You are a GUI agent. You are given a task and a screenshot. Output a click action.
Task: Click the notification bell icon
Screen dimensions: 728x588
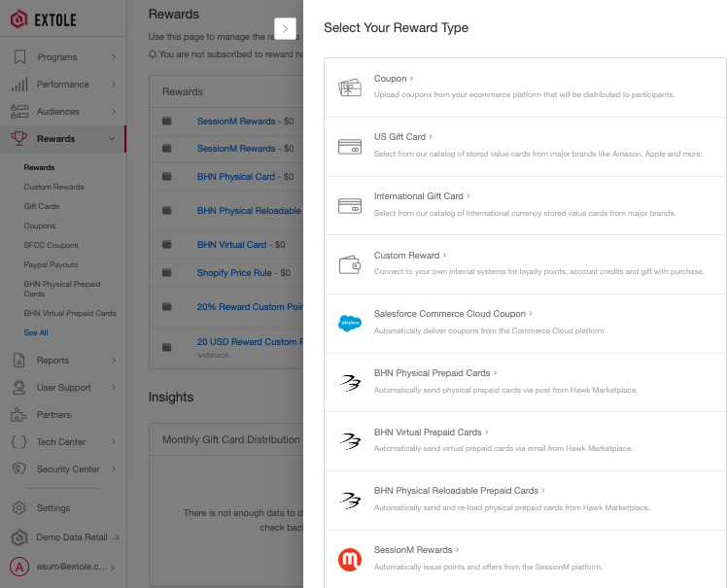tap(153, 54)
